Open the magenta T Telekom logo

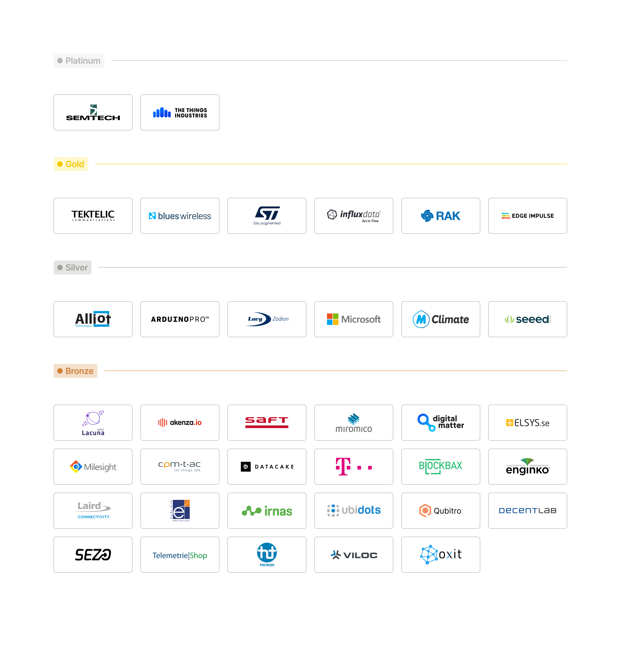pos(353,467)
